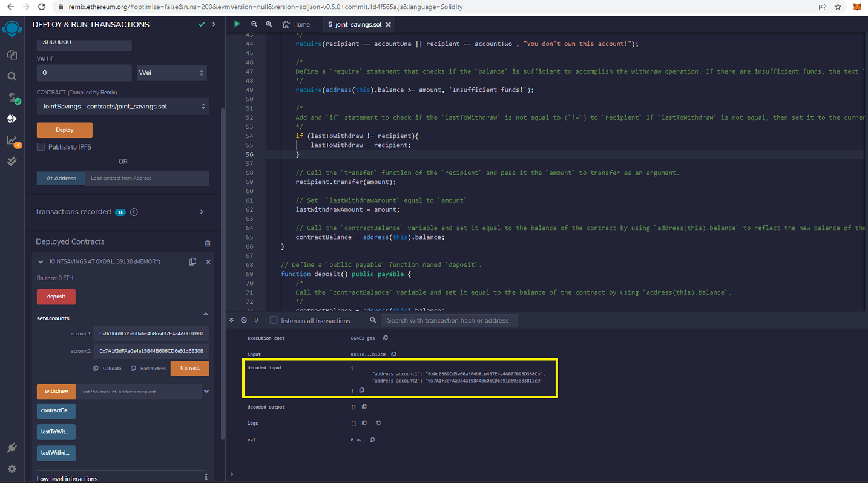868x483 pixels.
Task: Switch to the Home tab
Action: pyautogui.click(x=296, y=24)
